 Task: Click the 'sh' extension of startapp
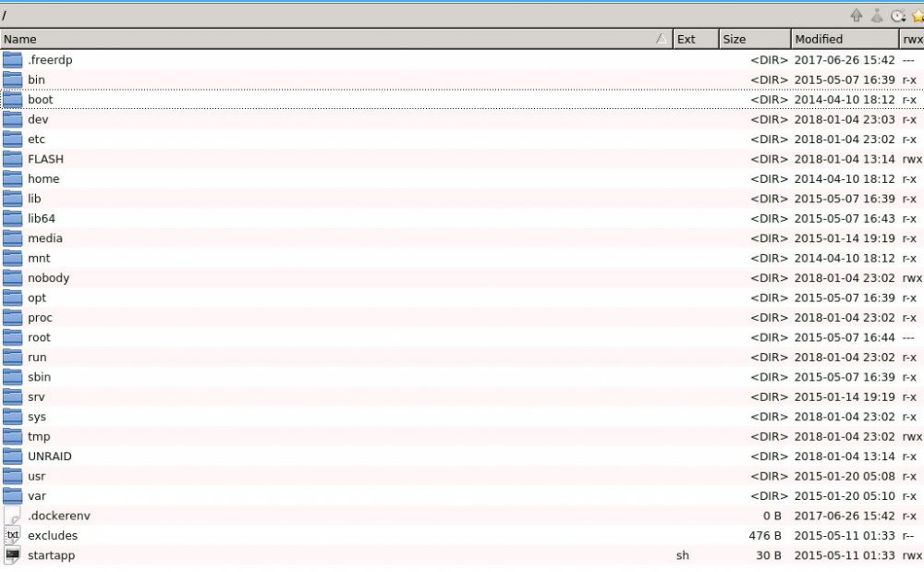(x=683, y=555)
